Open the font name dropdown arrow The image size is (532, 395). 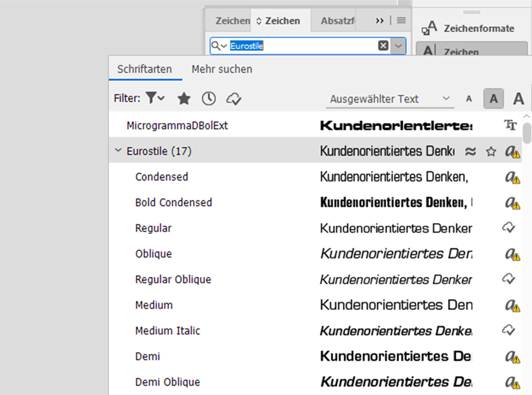pyautogui.click(x=399, y=46)
